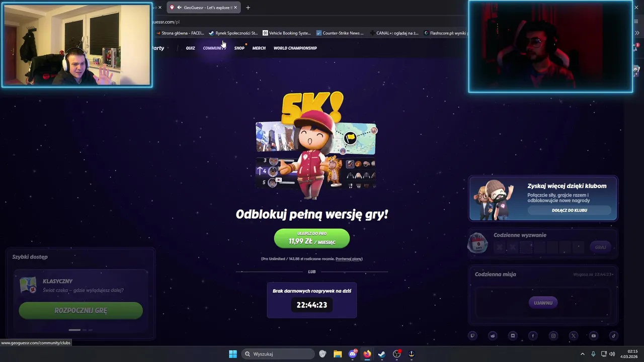
Task: Close the GeoGuessr browser tab
Action: click(235, 8)
